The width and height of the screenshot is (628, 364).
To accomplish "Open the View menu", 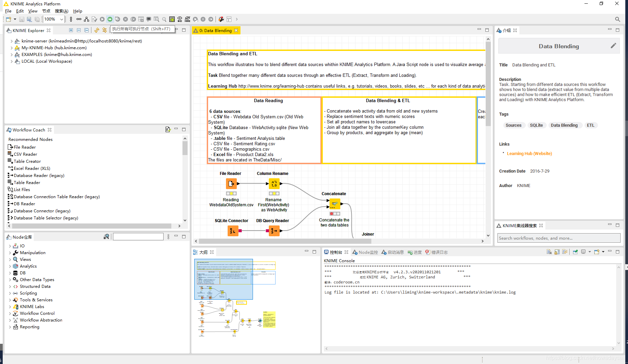I will tap(33, 11).
